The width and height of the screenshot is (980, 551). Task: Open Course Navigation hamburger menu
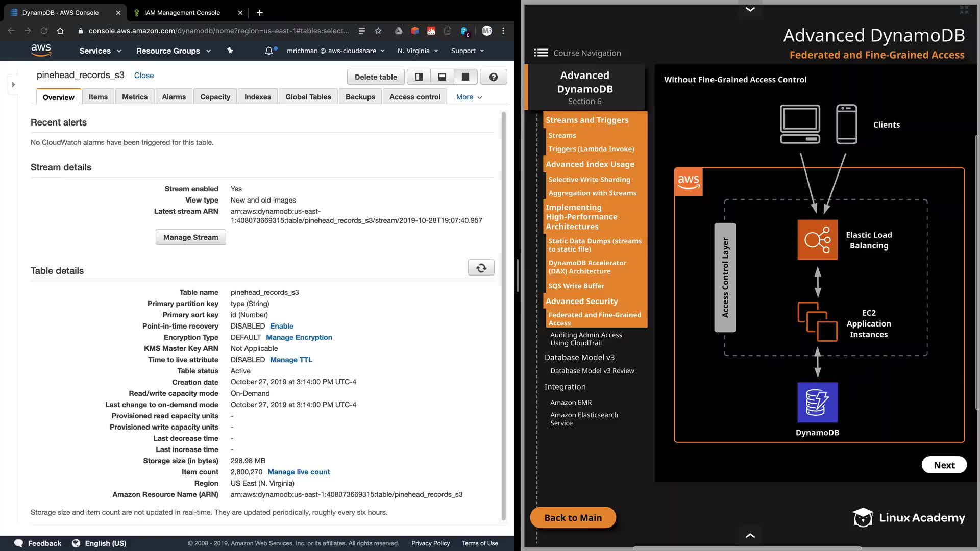pyautogui.click(x=541, y=53)
